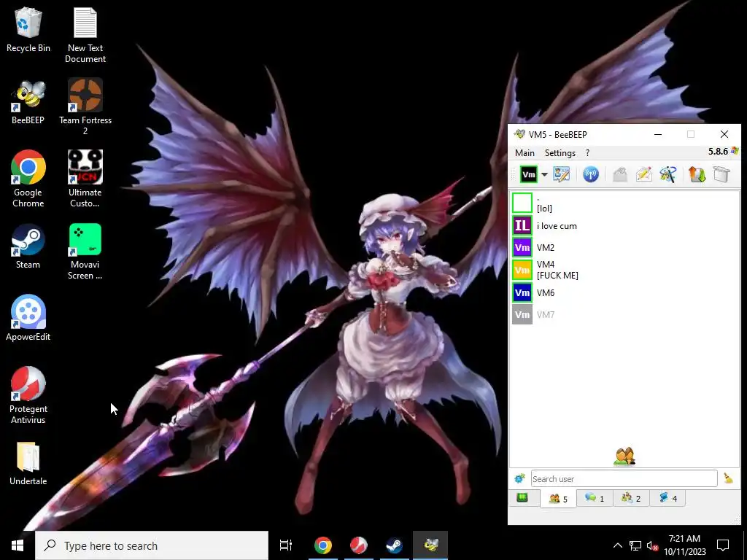The width and height of the screenshot is (747, 560).
Task: Click the purple IL avatar square
Action: click(x=522, y=226)
